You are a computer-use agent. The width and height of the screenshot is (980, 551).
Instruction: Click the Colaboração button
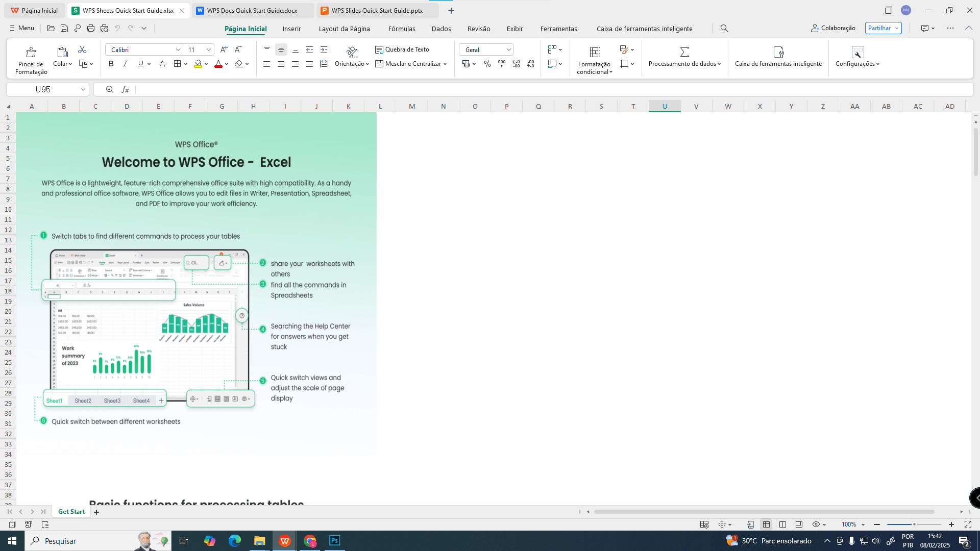point(833,28)
